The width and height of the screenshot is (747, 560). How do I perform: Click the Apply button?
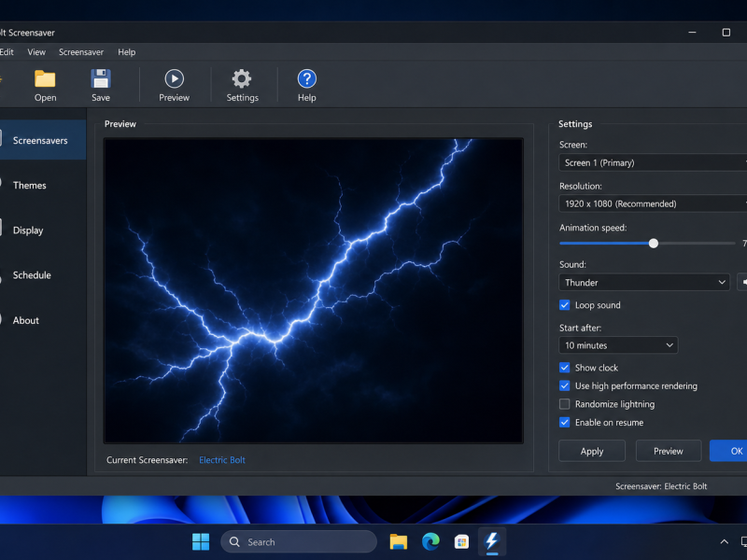click(592, 451)
